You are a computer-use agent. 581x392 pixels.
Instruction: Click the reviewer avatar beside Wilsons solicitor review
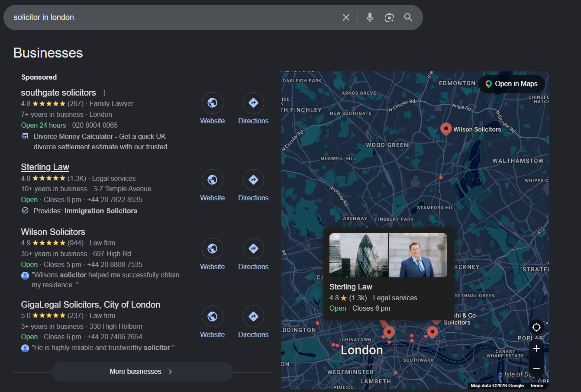25,276
